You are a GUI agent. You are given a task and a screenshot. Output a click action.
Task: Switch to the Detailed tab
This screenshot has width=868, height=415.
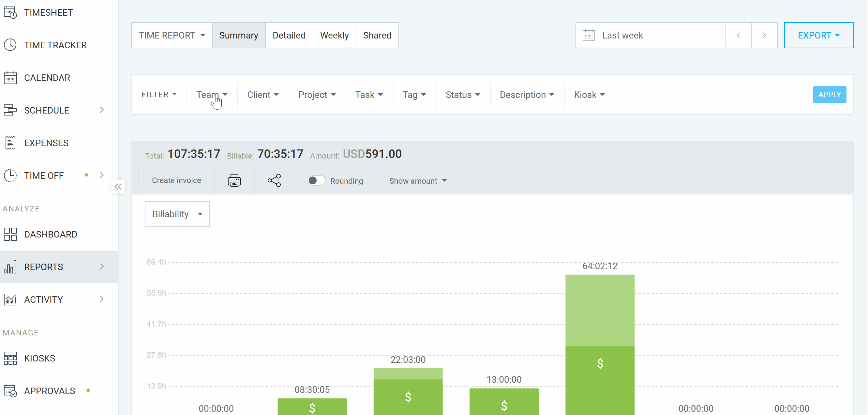coord(289,35)
